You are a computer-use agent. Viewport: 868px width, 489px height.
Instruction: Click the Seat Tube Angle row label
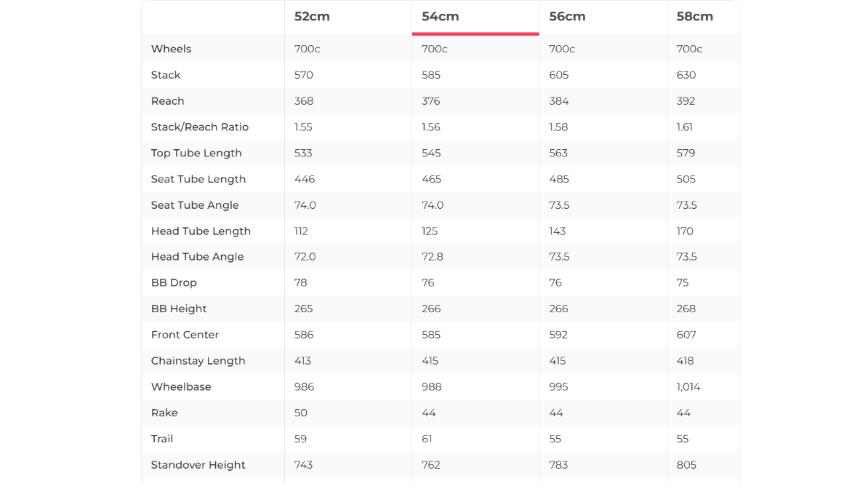(195, 205)
